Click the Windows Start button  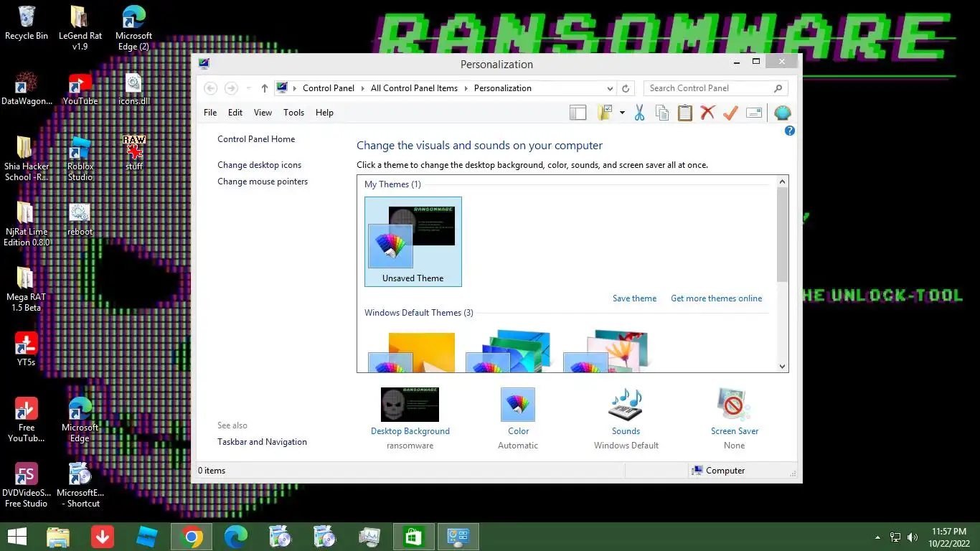coord(17,537)
